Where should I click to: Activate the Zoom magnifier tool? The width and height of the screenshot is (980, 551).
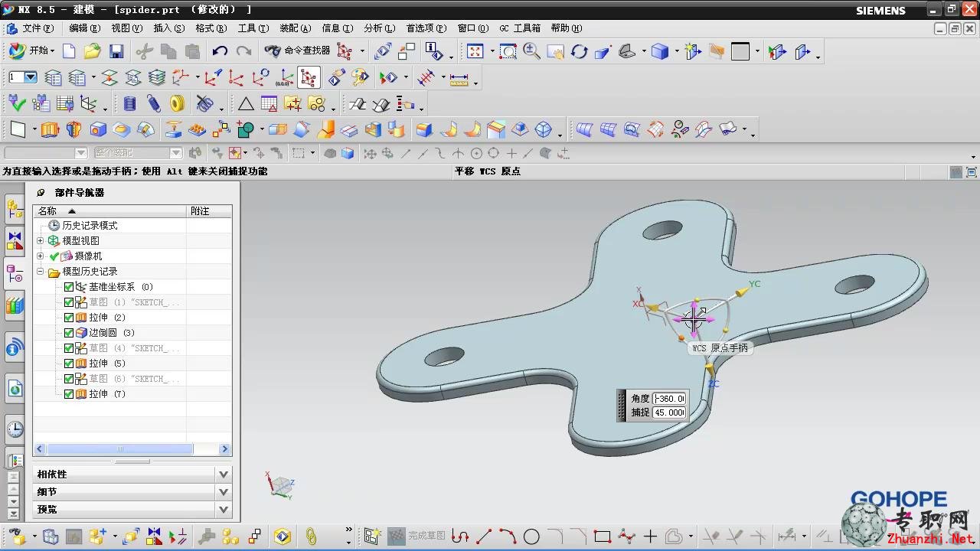point(531,51)
